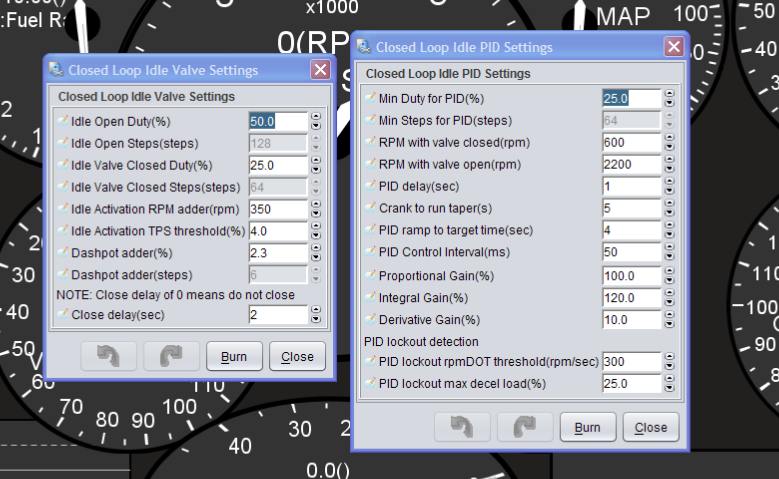
Task: Click the icon beside Idle Open Duty(%)
Action: tap(63, 121)
